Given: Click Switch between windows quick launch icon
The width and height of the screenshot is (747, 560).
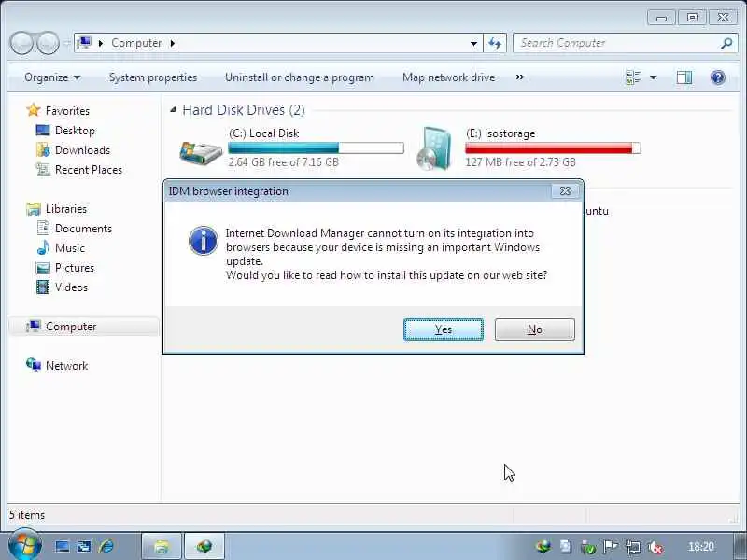Looking at the screenshot, I should 84,546.
